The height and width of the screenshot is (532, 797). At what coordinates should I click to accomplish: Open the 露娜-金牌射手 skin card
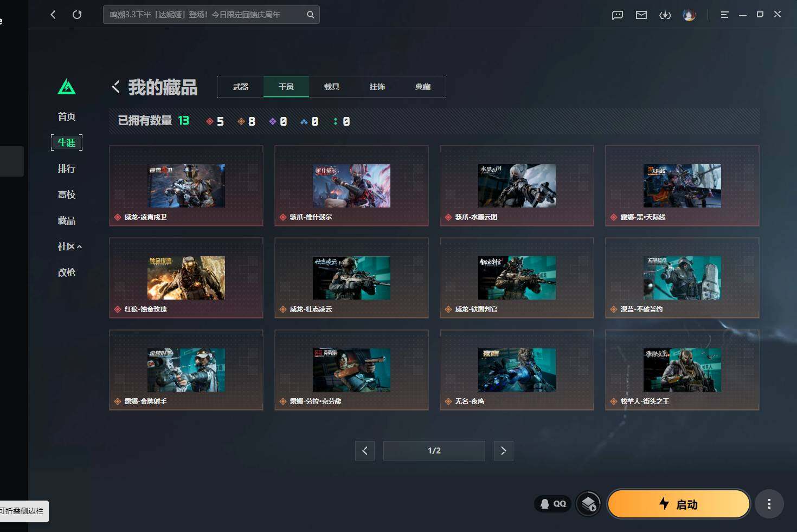[186, 370]
